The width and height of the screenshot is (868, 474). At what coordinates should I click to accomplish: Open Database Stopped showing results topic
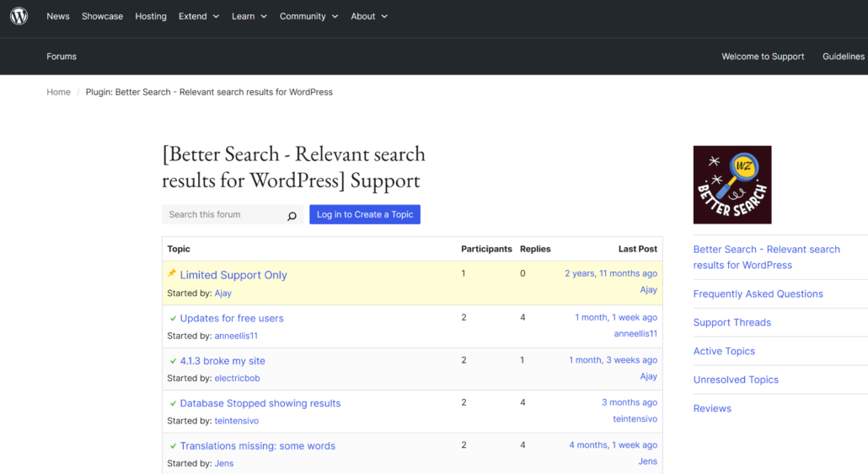click(260, 404)
